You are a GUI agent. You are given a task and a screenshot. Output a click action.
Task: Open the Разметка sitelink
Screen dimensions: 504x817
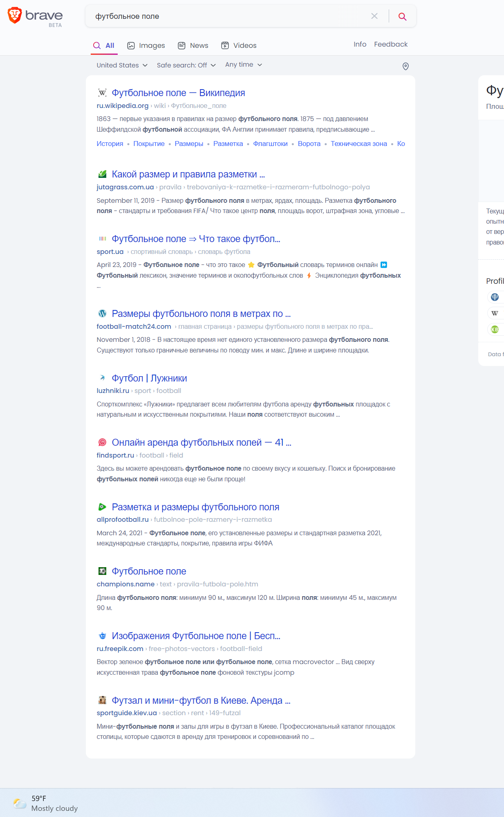pyautogui.click(x=228, y=144)
